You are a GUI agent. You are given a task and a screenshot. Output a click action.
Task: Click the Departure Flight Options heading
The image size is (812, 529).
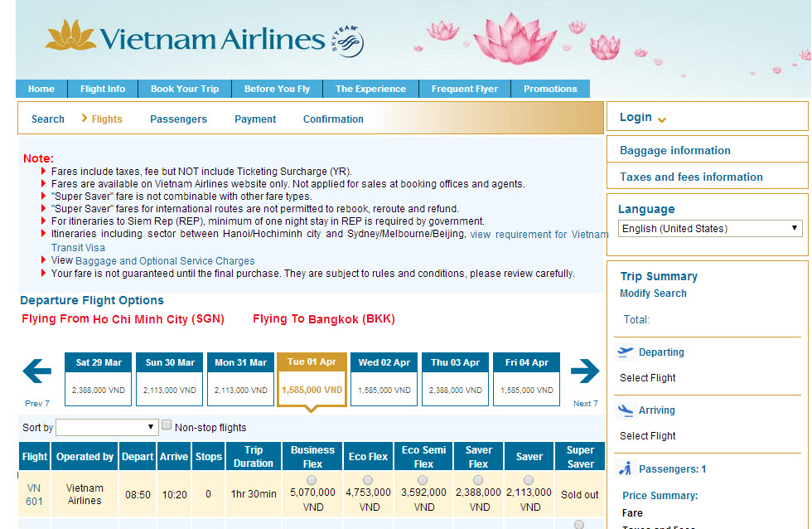point(92,300)
